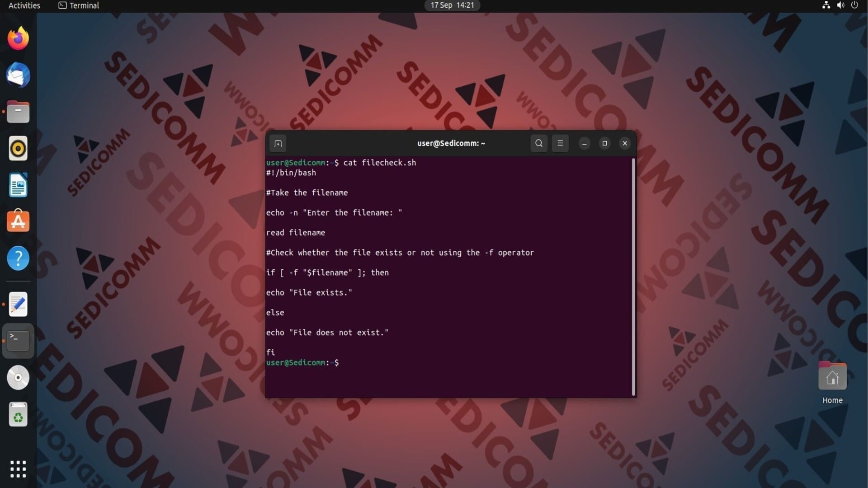
Task: Open the Trash from the dock
Action: (18, 414)
